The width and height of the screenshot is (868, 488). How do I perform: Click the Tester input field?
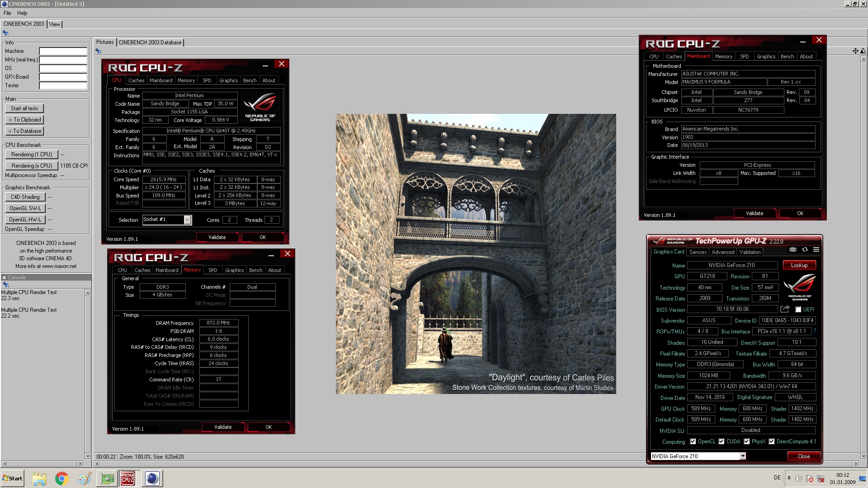tap(63, 85)
